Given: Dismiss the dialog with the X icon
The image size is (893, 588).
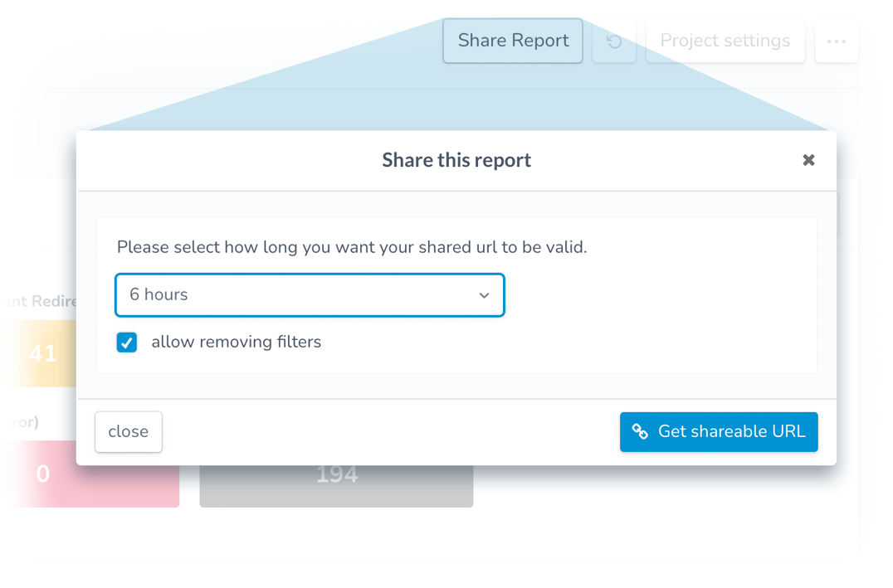Looking at the screenshot, I should click(x=808, y=160).
